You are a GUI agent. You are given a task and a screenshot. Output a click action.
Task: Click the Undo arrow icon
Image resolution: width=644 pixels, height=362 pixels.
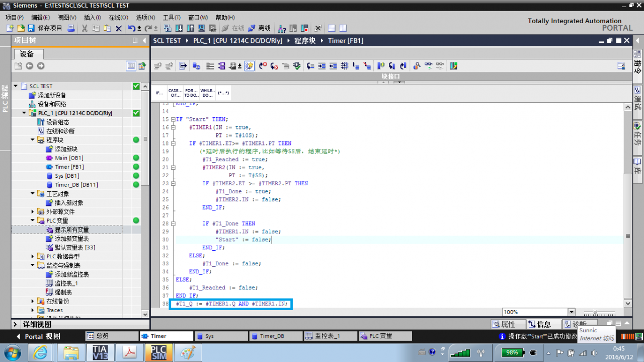pos(132,28)
